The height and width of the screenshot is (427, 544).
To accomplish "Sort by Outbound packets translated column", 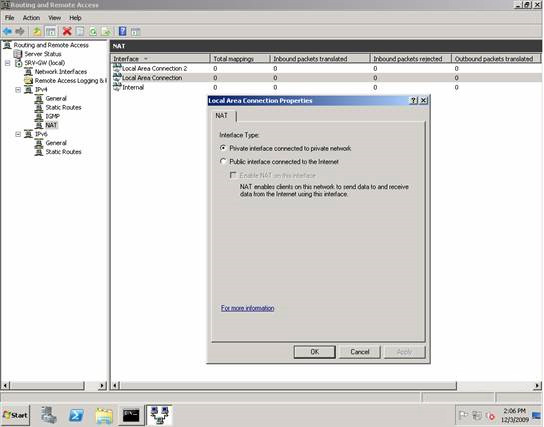I will [496, 59].
